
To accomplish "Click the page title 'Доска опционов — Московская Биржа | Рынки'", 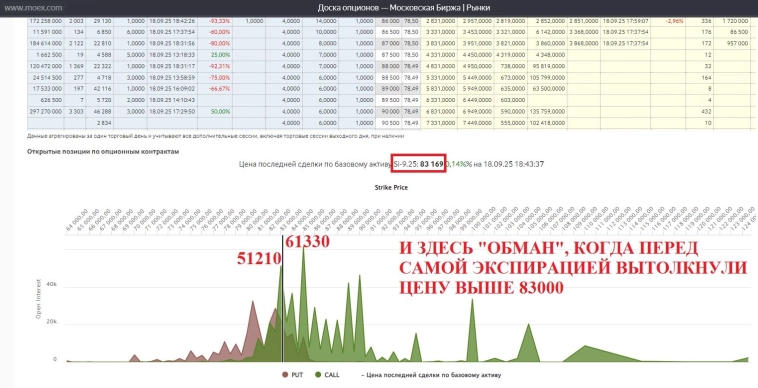I will (404, 8).
